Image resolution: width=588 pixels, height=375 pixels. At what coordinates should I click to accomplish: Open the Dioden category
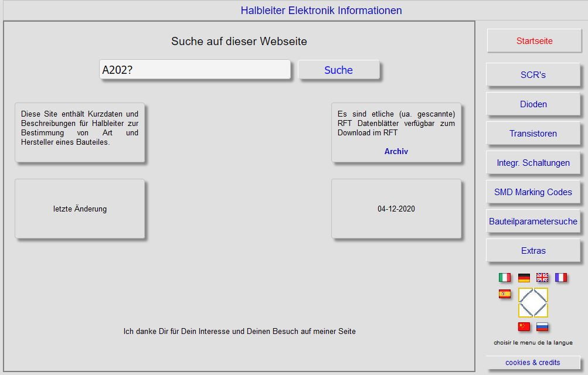533,104
